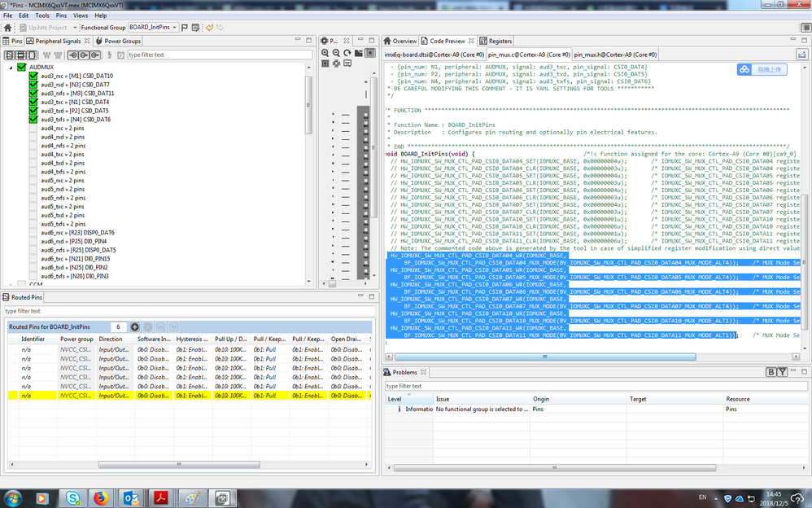Uncheck the AUDMUX peripheral checkbox
The image size is (812, 508).
tap(21, 68)
